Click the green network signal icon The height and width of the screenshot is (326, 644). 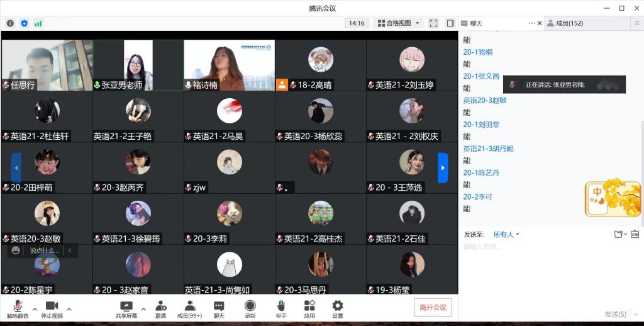(x=38, y=23)
